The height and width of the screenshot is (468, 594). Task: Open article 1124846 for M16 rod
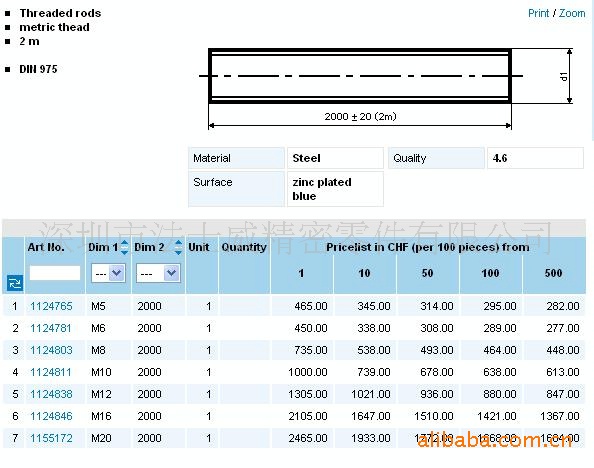click(x=51, y=416)
